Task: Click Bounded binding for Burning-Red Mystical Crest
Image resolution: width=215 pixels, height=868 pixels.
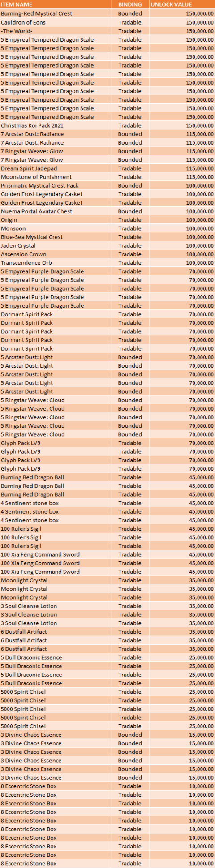Action: pyautogui.click(x=130, y=13)
